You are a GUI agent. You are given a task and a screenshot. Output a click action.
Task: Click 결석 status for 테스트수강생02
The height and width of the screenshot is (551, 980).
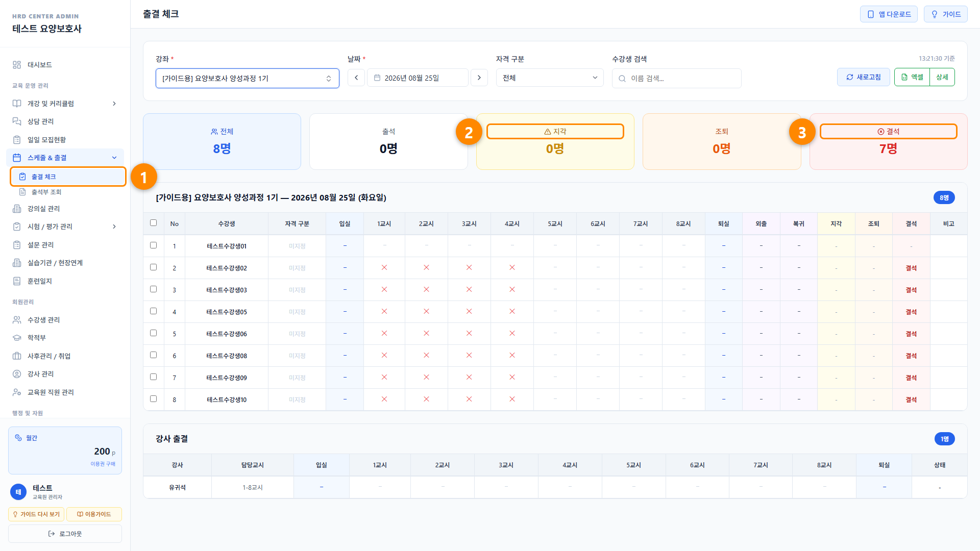click(911, 268)
